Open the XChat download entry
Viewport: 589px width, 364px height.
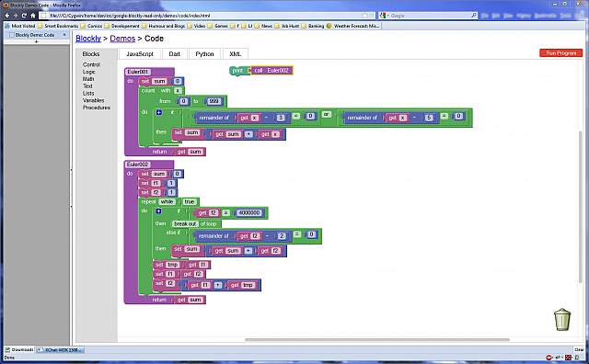tap(61, 349)
